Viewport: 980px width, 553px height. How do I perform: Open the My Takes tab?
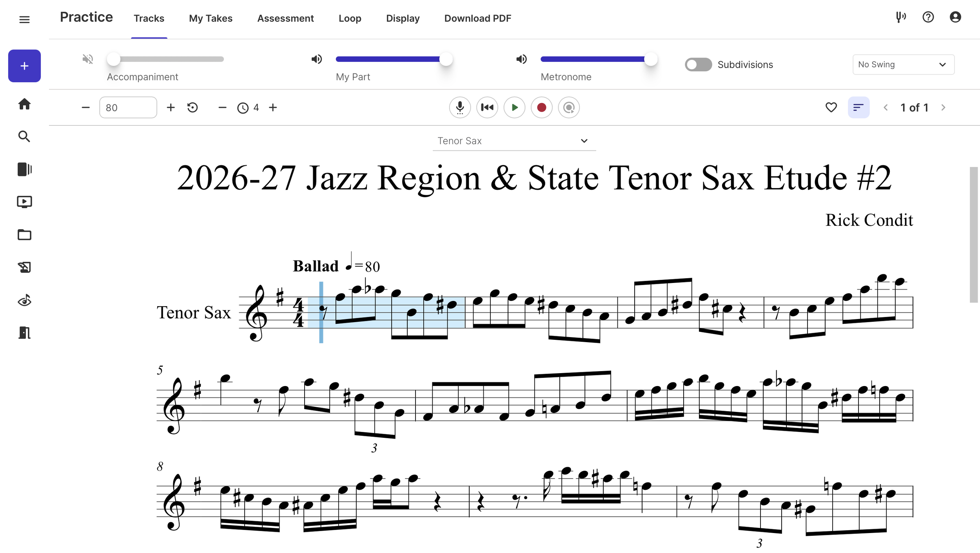211,18
